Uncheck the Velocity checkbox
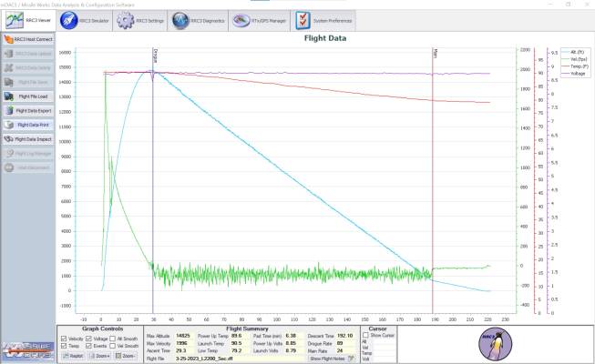The width and height of the screenshot is (595, 364). pyautogui.click(x=64, y=338)
